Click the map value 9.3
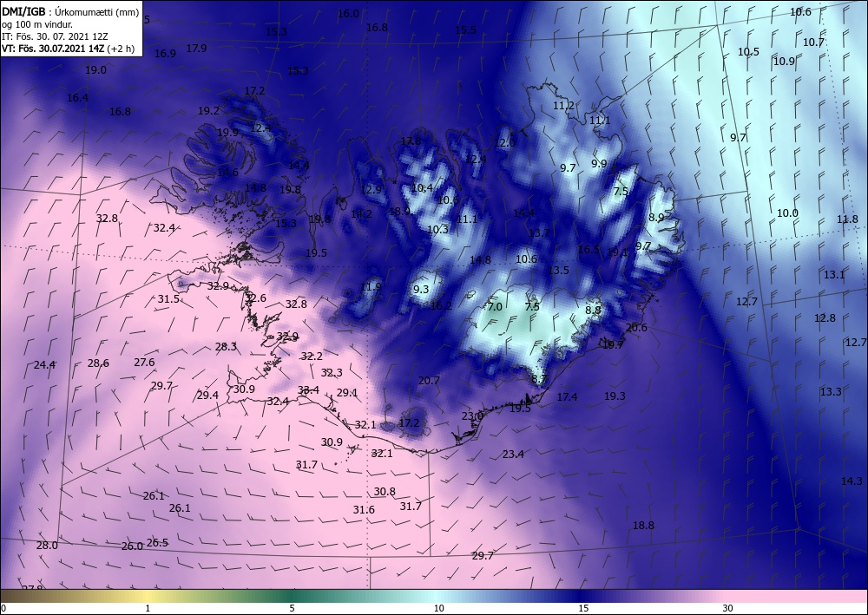 [x=421, y=289]
